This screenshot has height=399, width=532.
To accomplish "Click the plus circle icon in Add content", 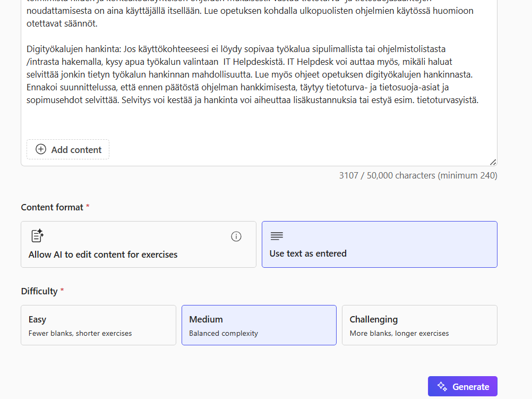I will (x=41, y=149).
